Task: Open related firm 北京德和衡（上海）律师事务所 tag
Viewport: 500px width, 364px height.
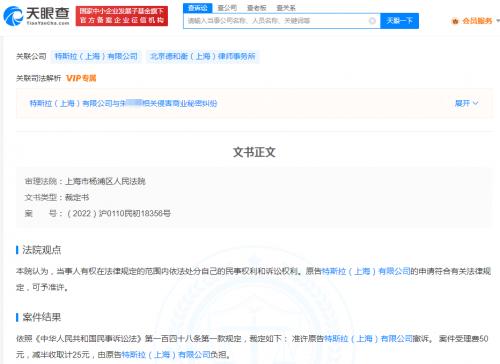Action: pos(202,56)
